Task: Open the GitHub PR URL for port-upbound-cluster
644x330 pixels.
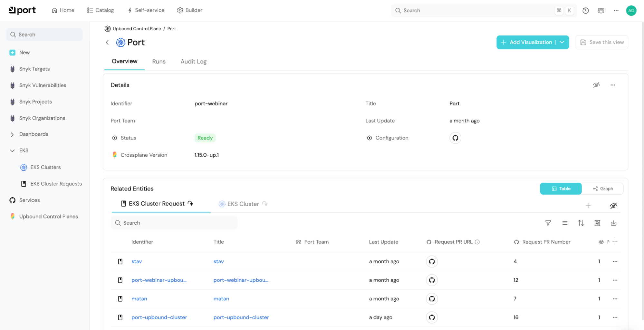Action: pyautogui.click(x=432, y=317)
